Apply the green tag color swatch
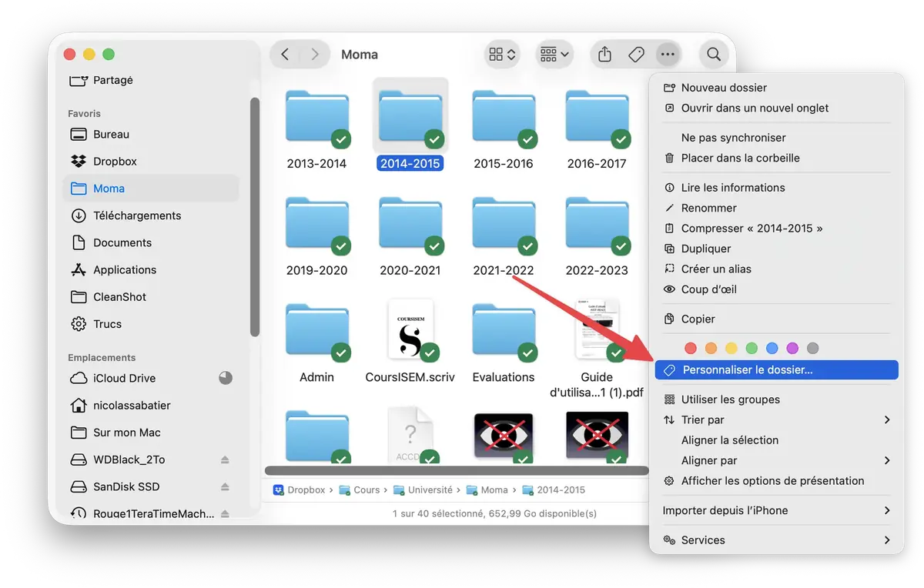The width and height of the screenshot is (924, 588). (752, 348)
